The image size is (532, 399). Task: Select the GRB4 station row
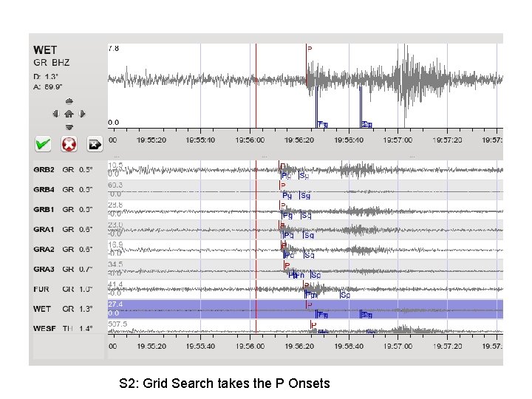(x=268, y=190)
